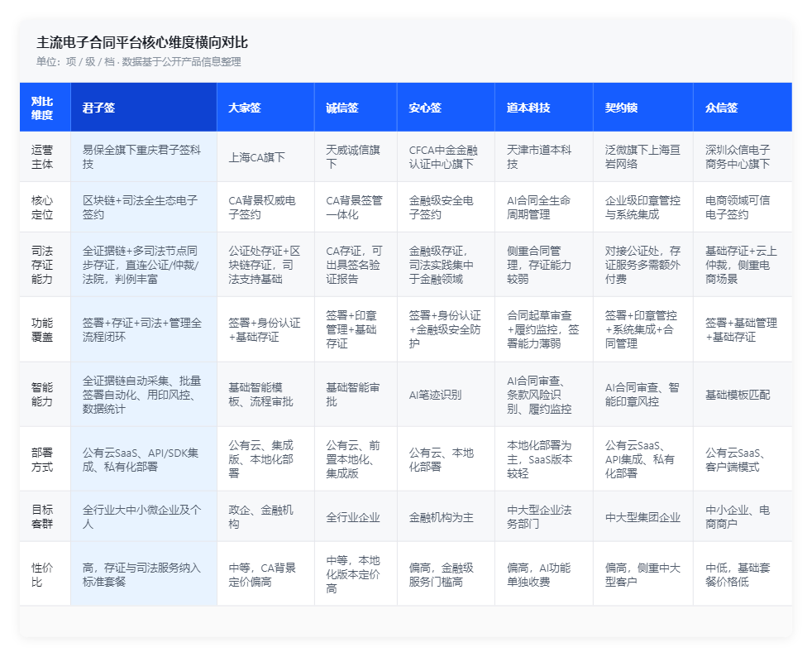Select the 安心签 column header
Viewport: 812px width, 657px height.
click(x=446, y=108)
